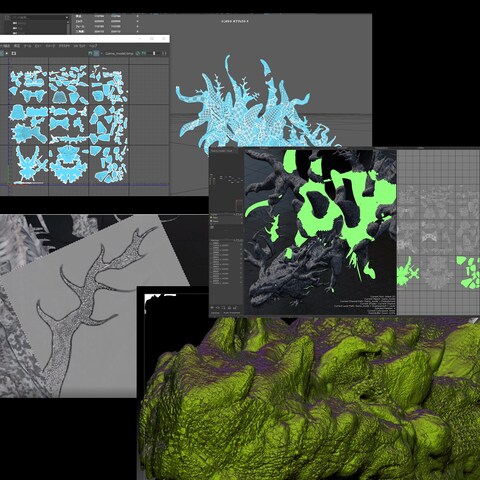This screenshot has height=480, width=480.
Task: Click the last icon in Mari's bottom-left icon row
Action: tap(235, 307)
